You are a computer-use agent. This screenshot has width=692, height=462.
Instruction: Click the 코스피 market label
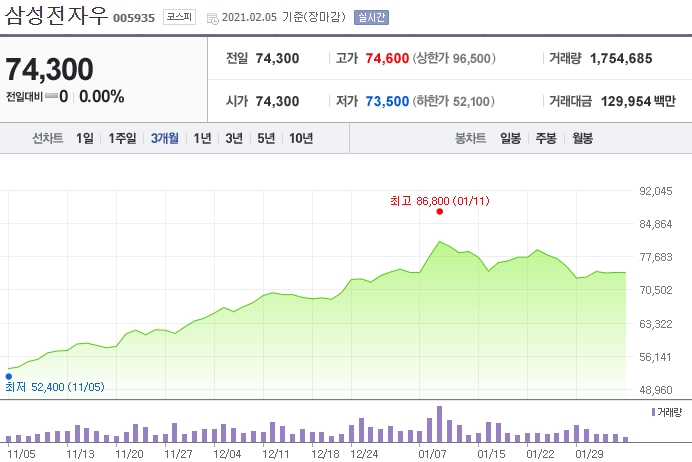pyautogui.click(x=179, y=17)
